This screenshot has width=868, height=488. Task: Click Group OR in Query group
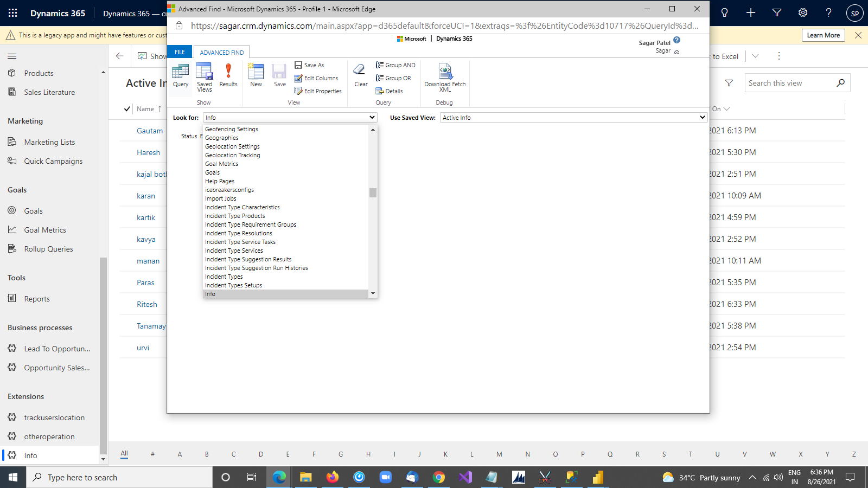pos(393,78)
